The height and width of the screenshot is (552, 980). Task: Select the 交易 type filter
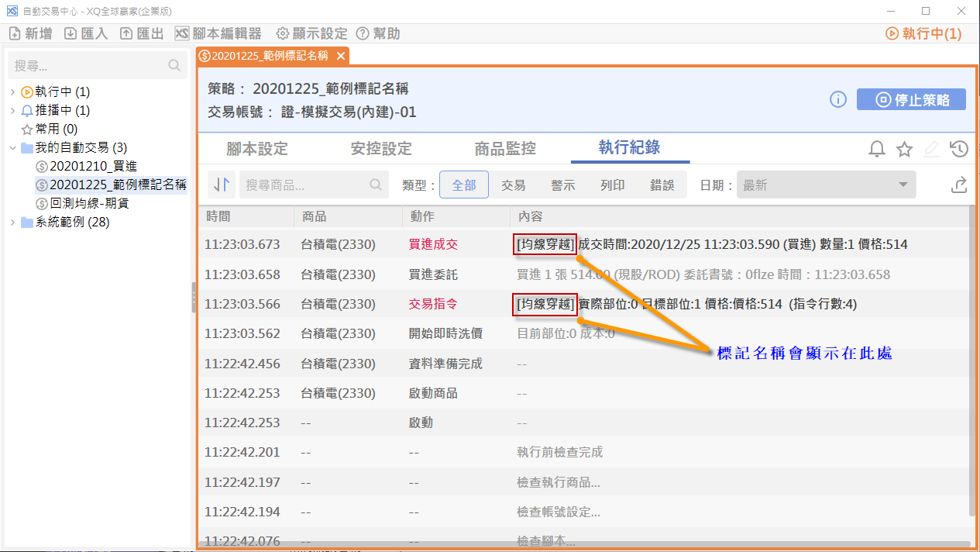pos(514,185)
